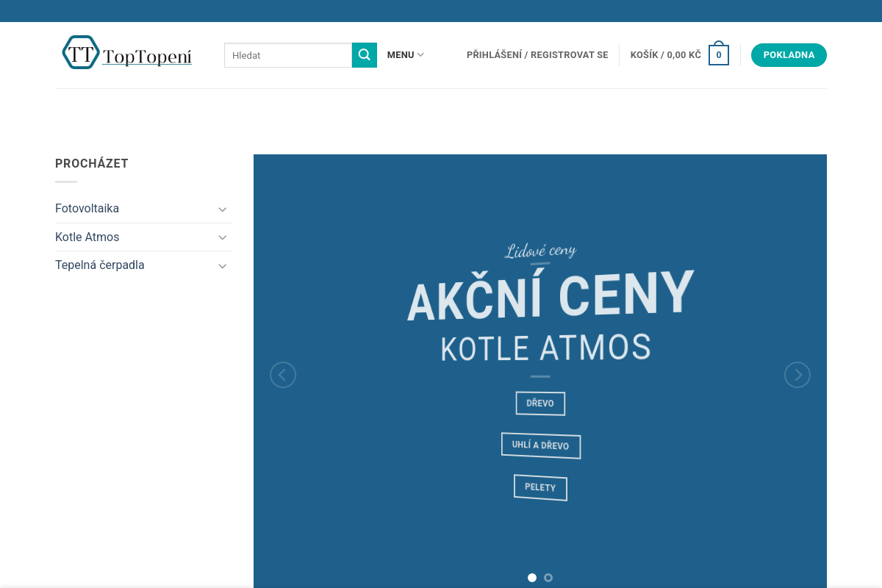Click the Dřevo banner button
This screenshot has height=588, width=882.
pyautogui.click(x=540, y=404)
